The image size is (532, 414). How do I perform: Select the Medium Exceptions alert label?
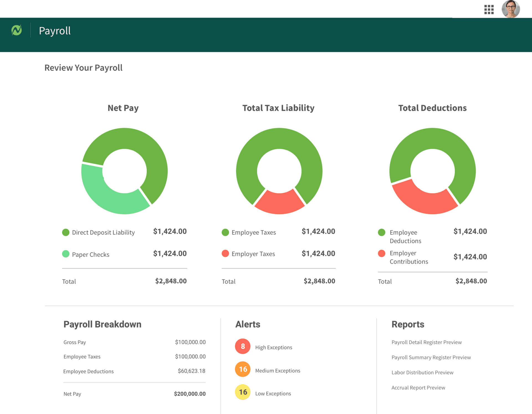[x=278, y=371]
